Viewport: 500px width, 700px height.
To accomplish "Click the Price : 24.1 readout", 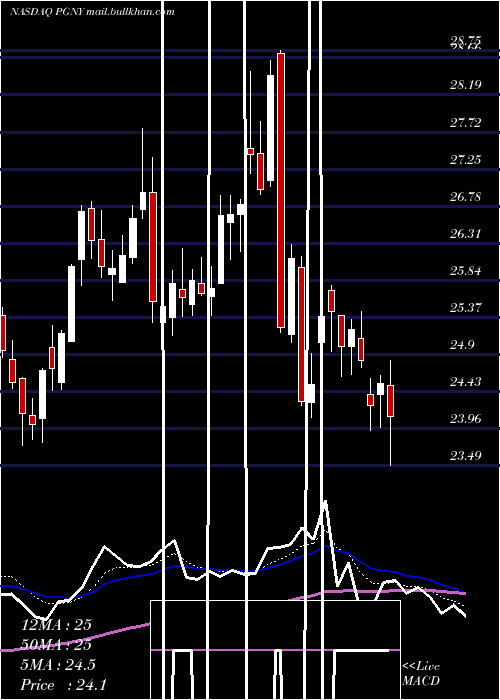I will [x=63, y=685].
